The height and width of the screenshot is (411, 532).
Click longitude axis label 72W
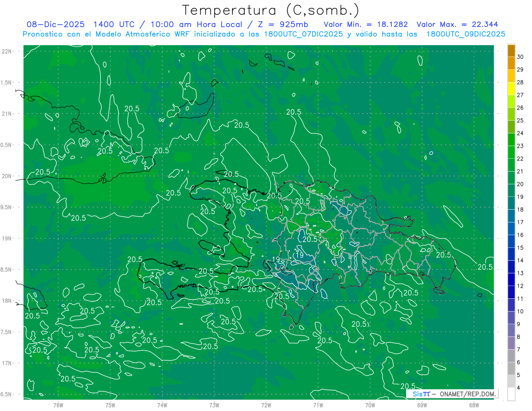click(x=266, y=405)
